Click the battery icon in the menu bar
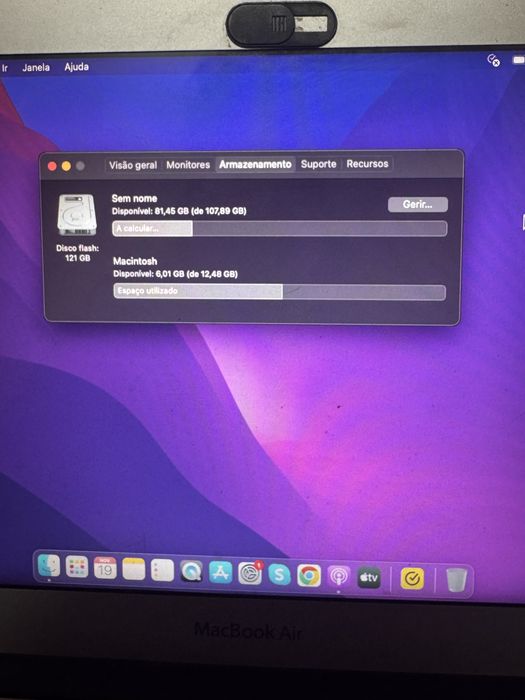 pos(519,60)
